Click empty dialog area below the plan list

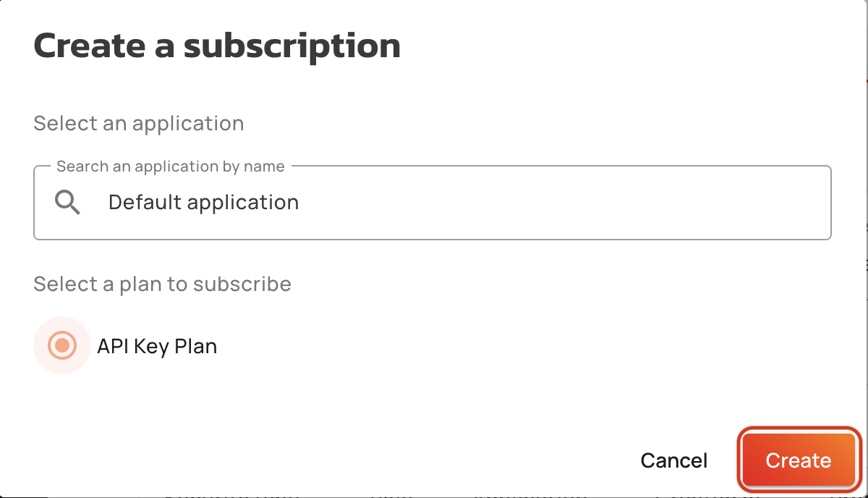pos(362,405)
